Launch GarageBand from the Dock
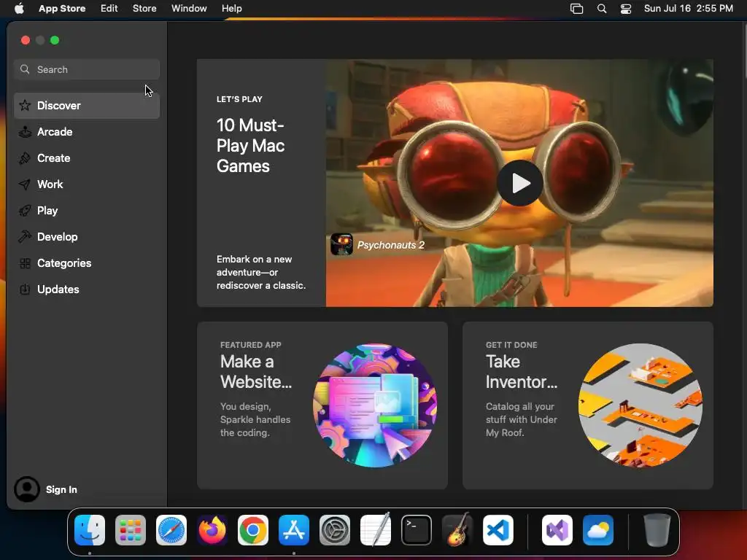The width and height of the screenshot is (747, 560). pos(457,529)
